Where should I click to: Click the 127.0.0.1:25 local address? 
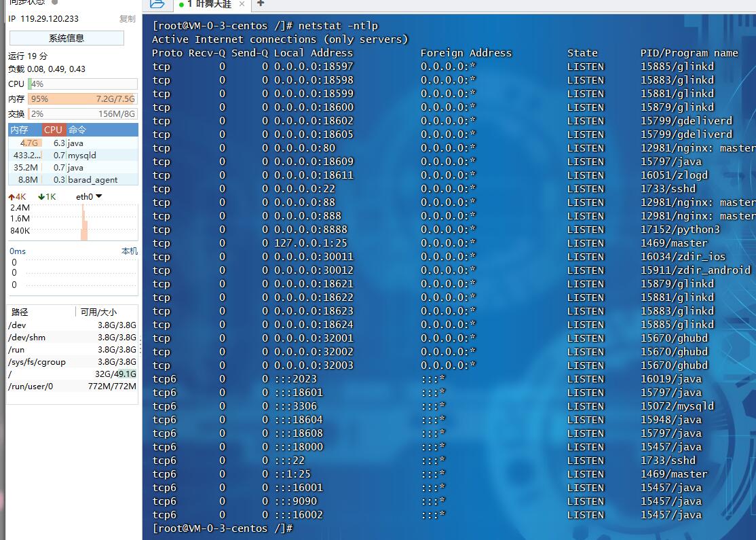click(x=311, y=242)
